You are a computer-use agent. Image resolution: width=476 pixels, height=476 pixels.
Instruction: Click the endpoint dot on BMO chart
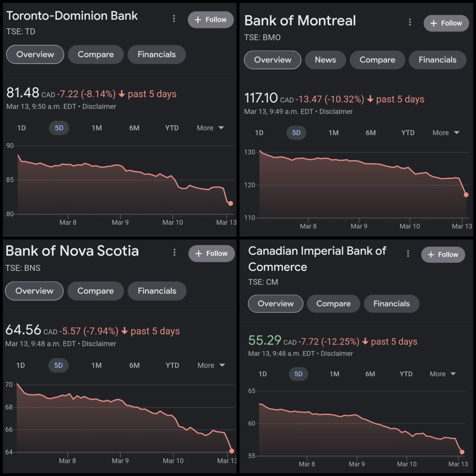pos(466,194)
